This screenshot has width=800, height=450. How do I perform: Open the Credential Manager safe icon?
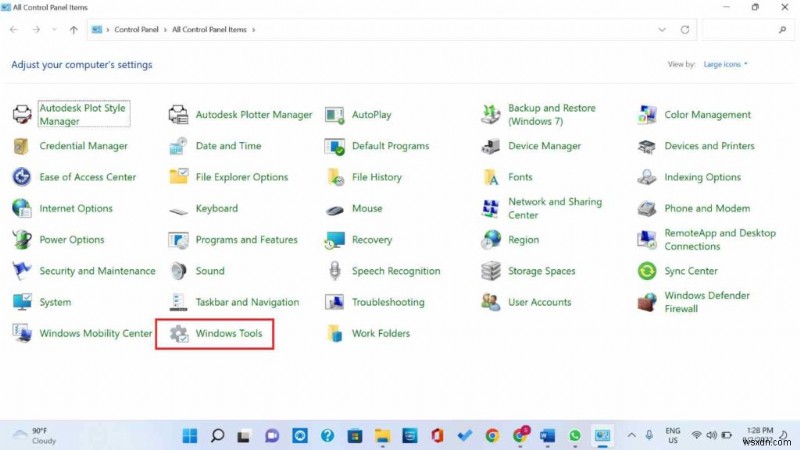[22, 146]
